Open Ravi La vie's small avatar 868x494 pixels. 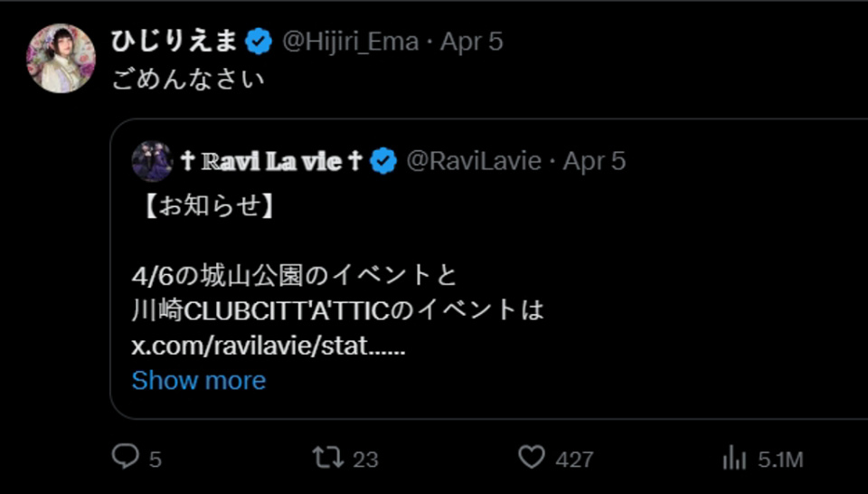point(152,161)
